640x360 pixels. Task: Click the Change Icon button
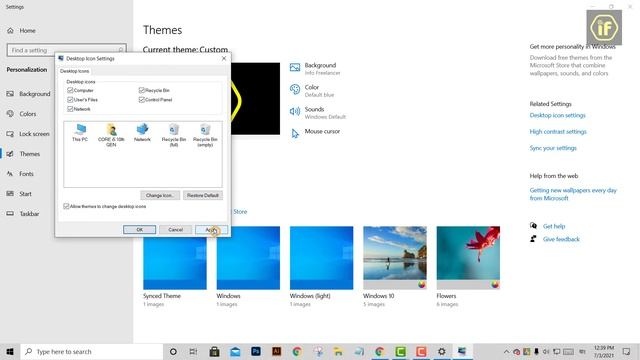pos(160,196)
